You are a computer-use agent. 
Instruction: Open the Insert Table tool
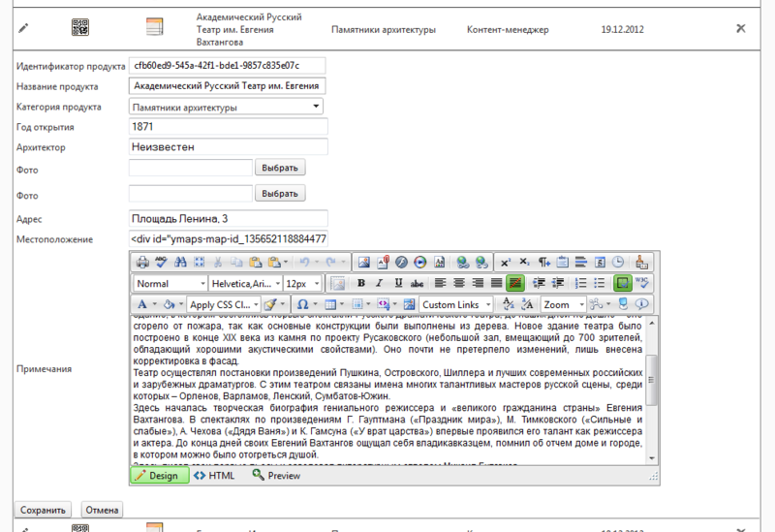tap(330, 304)
